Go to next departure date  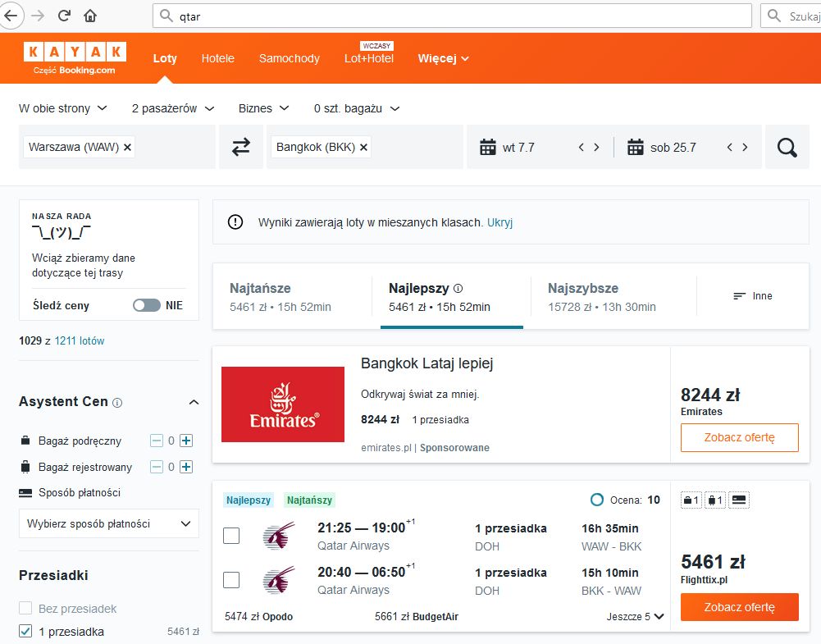click(x=596, y=147)
